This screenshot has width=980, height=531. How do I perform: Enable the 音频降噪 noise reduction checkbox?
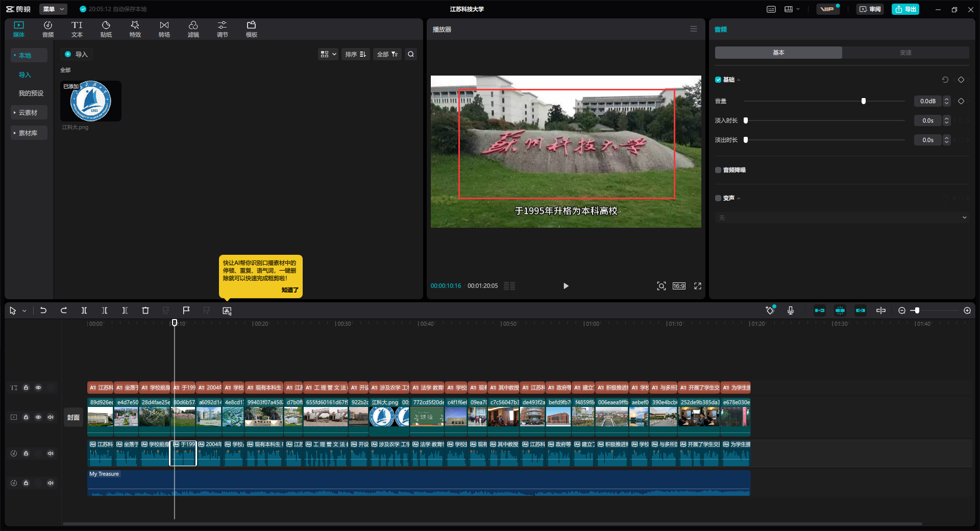(718, 170)
